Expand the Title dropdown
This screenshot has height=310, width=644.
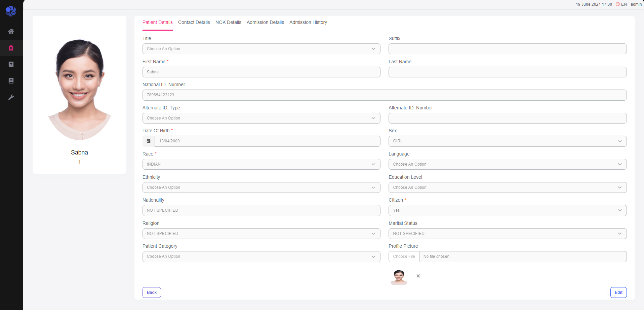click(261, 49)
